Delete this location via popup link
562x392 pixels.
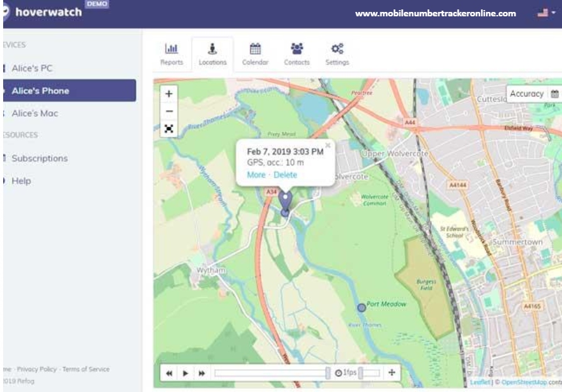point(285,175)
